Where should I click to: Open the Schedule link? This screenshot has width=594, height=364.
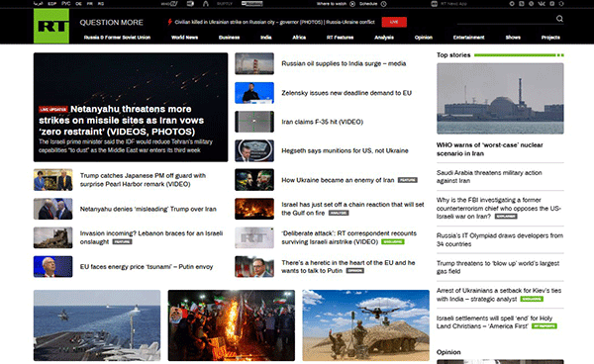click(368, 4)
